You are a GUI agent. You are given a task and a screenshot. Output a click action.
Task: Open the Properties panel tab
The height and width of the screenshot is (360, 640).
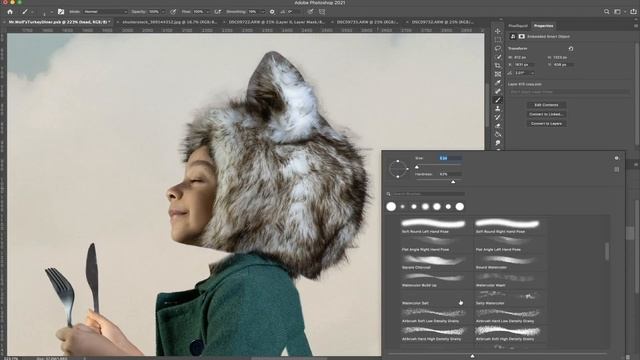point(544,26)
